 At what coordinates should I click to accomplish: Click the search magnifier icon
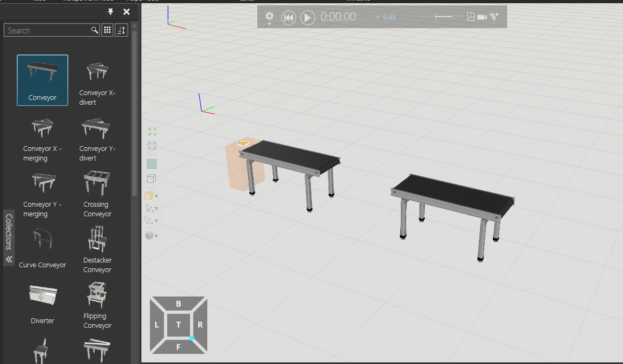[x=94, y=30]
